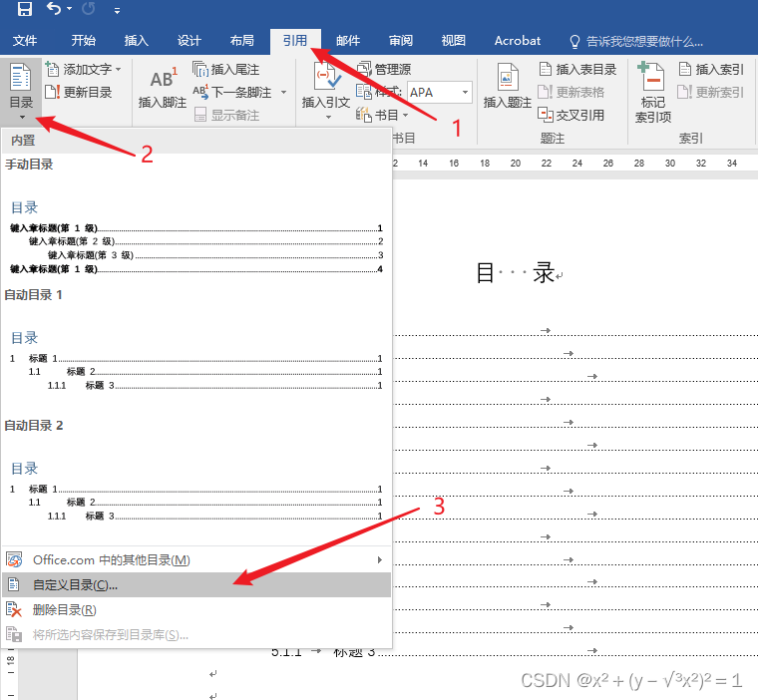Screen dimensions: 758x700
Task: Switch to the 邮件 tab
Action: coord(348,41)
